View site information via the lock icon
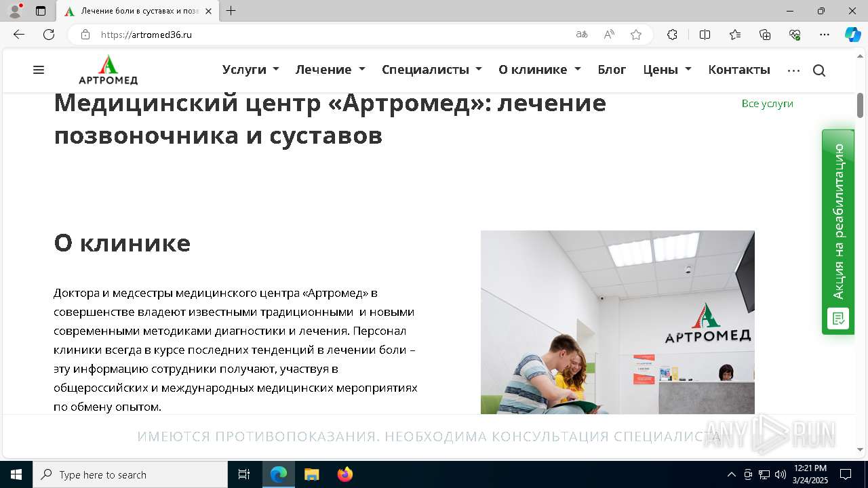Image resolution: width=868 pixels, height=488 pixels. 85,35
